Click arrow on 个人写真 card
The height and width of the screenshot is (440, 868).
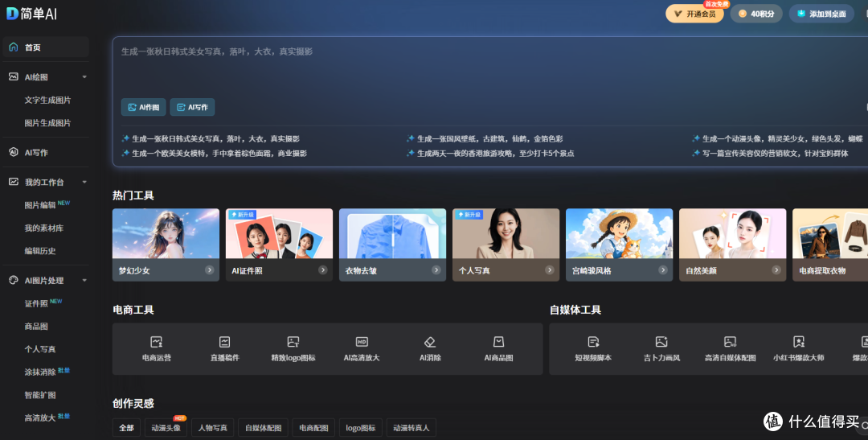550,270
